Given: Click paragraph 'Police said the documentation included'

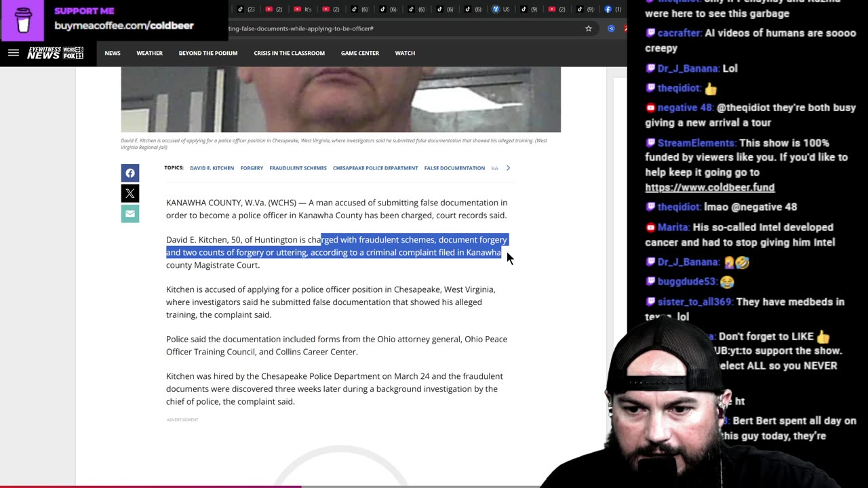Looking at the screenshot, I should click(x=336, y=345).
